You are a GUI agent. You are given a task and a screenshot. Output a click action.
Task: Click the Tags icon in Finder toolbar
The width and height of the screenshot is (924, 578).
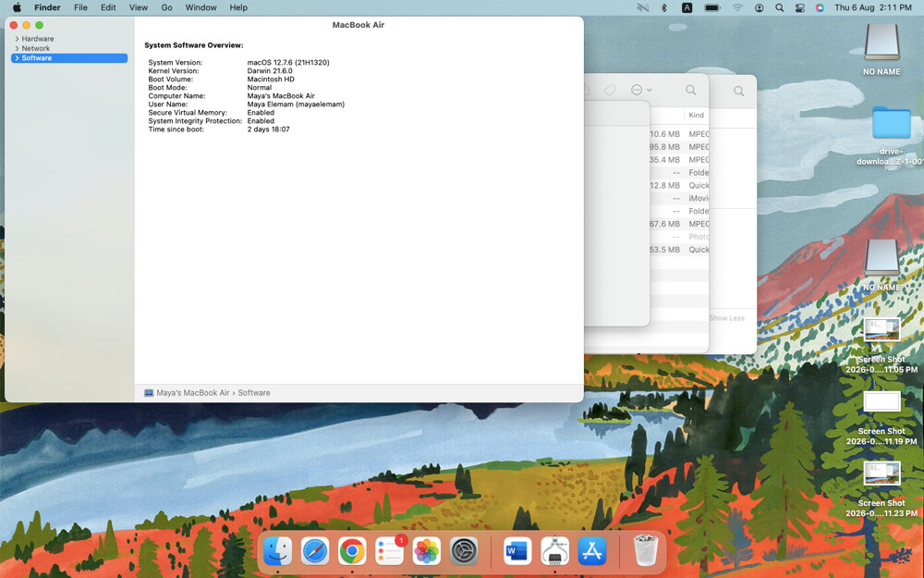click(x=610, y=91)
